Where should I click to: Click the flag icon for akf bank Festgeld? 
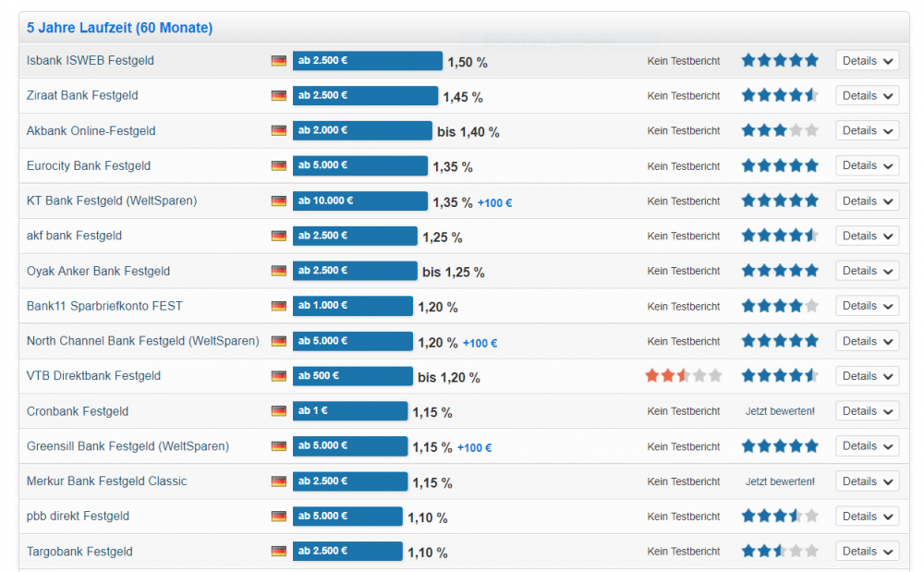pyautogui.click(x=279, y=236)
